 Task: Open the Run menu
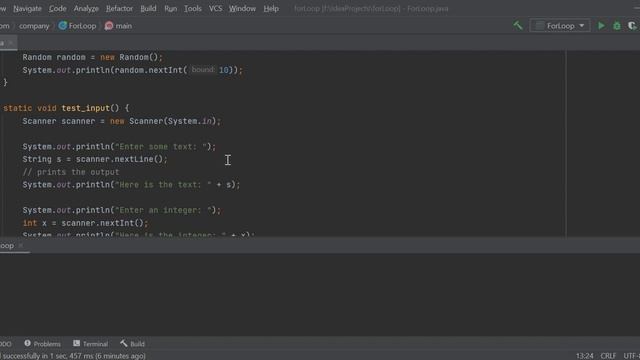(171, 9)
